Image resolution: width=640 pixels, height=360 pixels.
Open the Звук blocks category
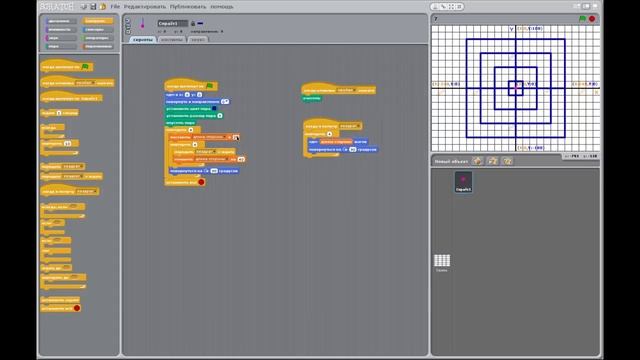point(60,38)
